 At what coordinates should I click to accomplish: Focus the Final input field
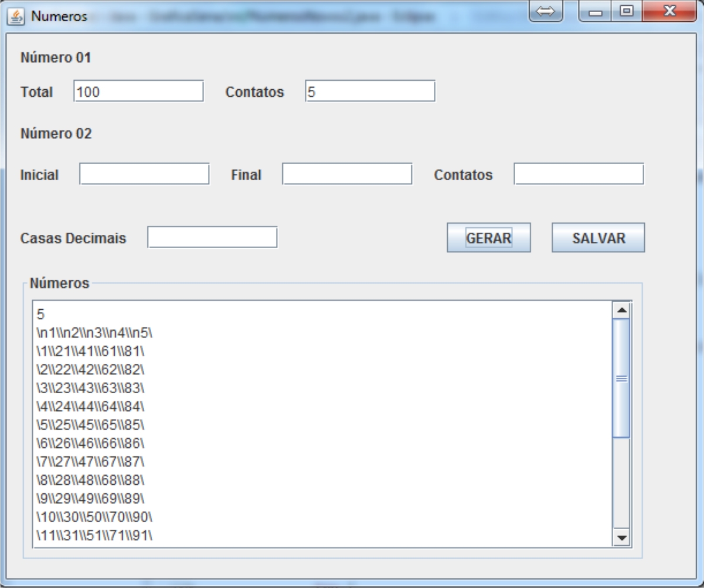point(347,174)
